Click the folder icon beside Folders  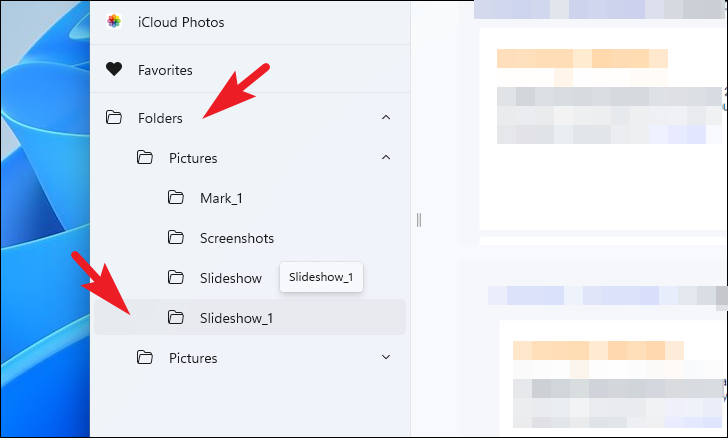pos(114,118)
